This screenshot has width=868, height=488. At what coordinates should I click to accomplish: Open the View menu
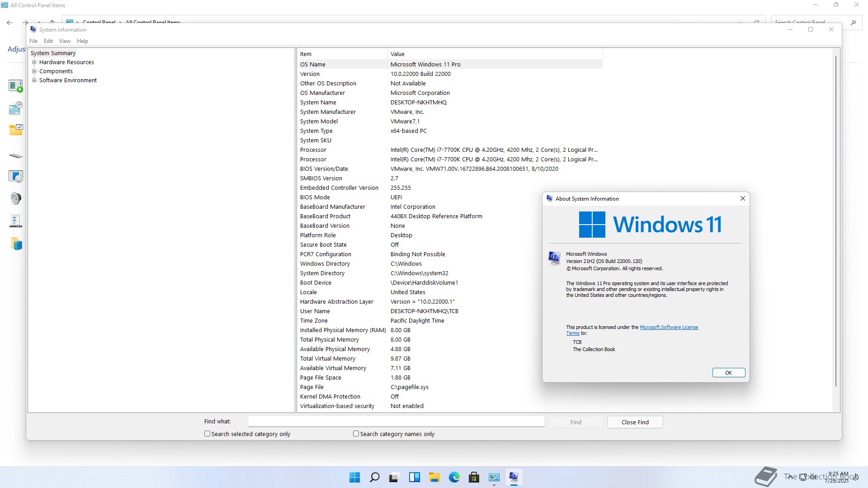[x=65, y=41]
